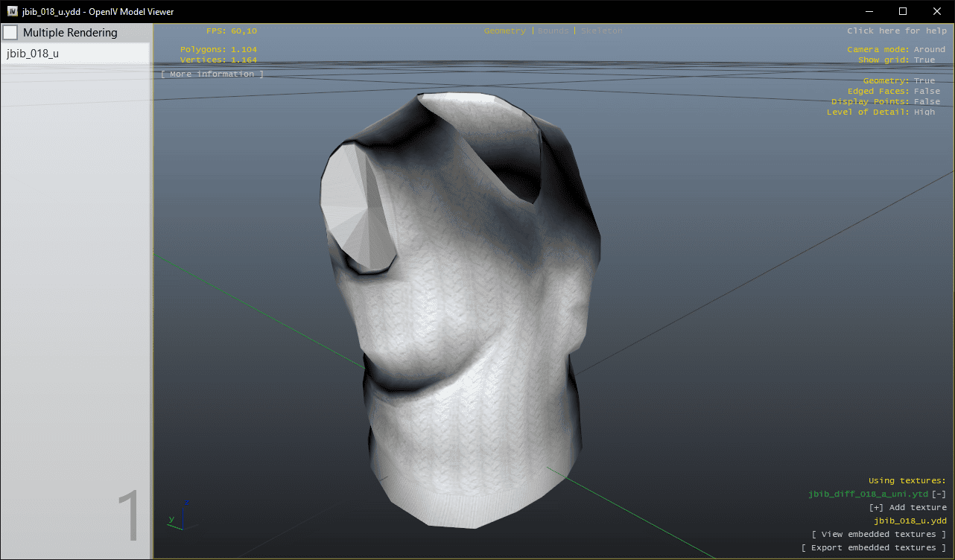Click View embedded textures
Image resolution: width=955 pixels, height=560 pixels.
pyautogui.click(x=878, y=534)
